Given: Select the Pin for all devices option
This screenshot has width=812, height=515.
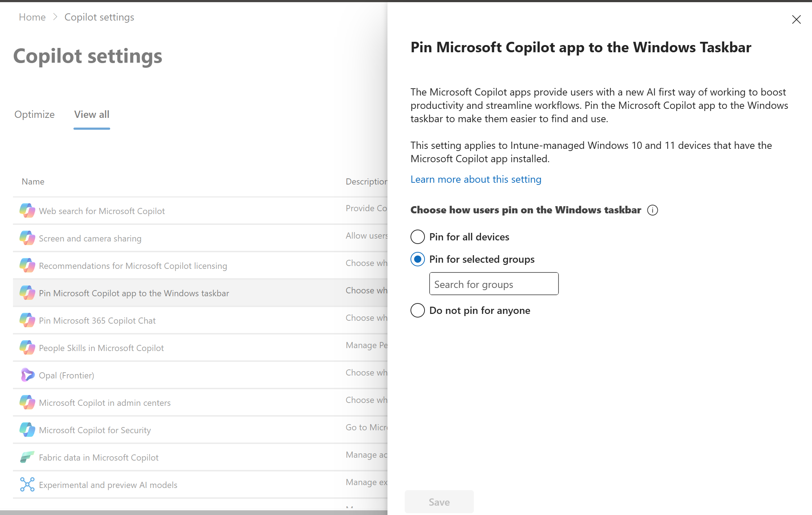Looking at the screenshot, I should (418, 237).
